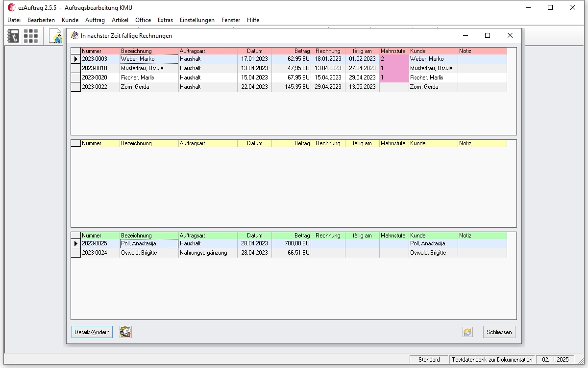Image resolution: width=588 pixels, height=368 pixels.
Task: Click Bezeichnung cell Zorn, Gerda
Action: 149,87
